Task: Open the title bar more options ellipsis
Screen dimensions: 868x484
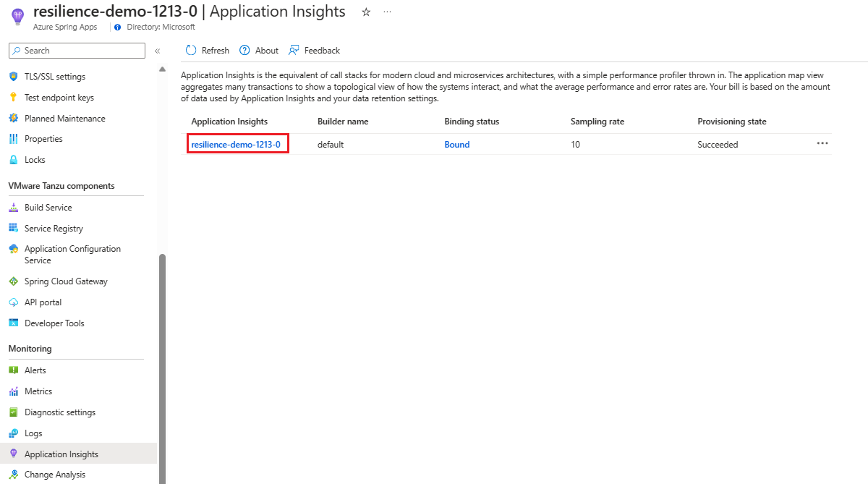Action: 388,12
